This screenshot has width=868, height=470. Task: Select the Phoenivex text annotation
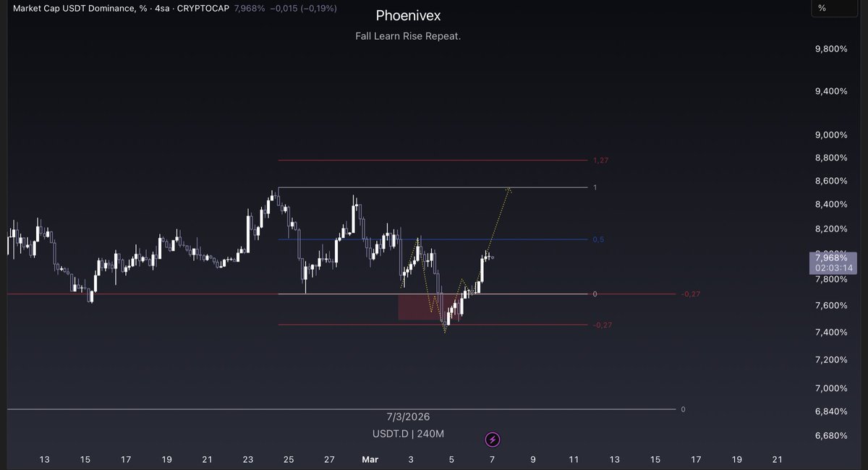[x=408, y=15]
